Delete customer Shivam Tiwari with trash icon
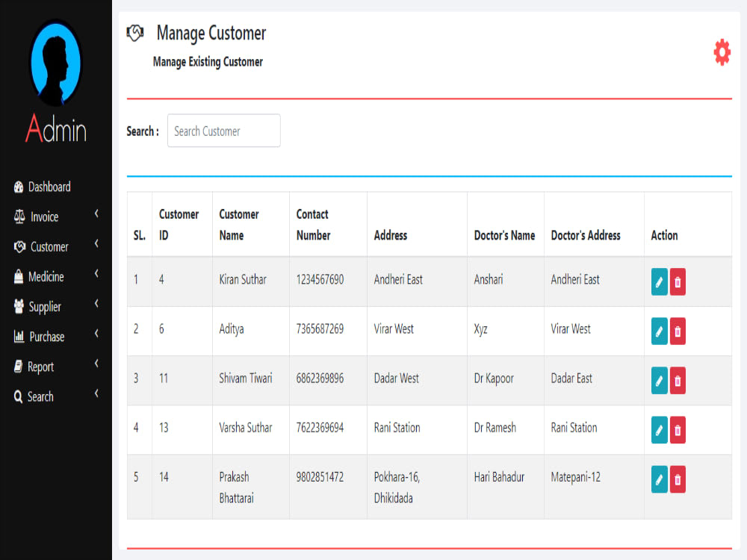This screenshot has height=560, width=747. (678, 381)
